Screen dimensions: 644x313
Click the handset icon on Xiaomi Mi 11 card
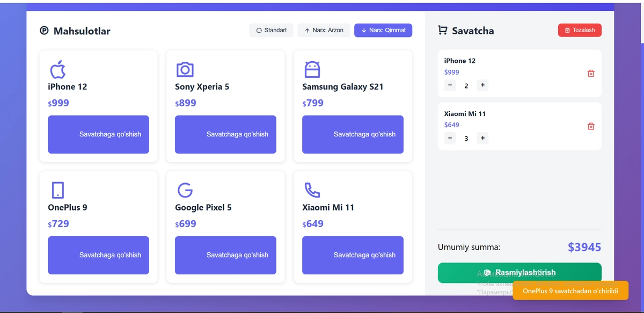[312, 190]
